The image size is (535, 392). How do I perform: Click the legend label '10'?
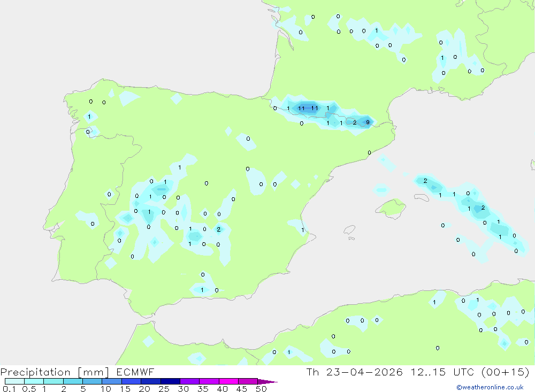point(105,389)
